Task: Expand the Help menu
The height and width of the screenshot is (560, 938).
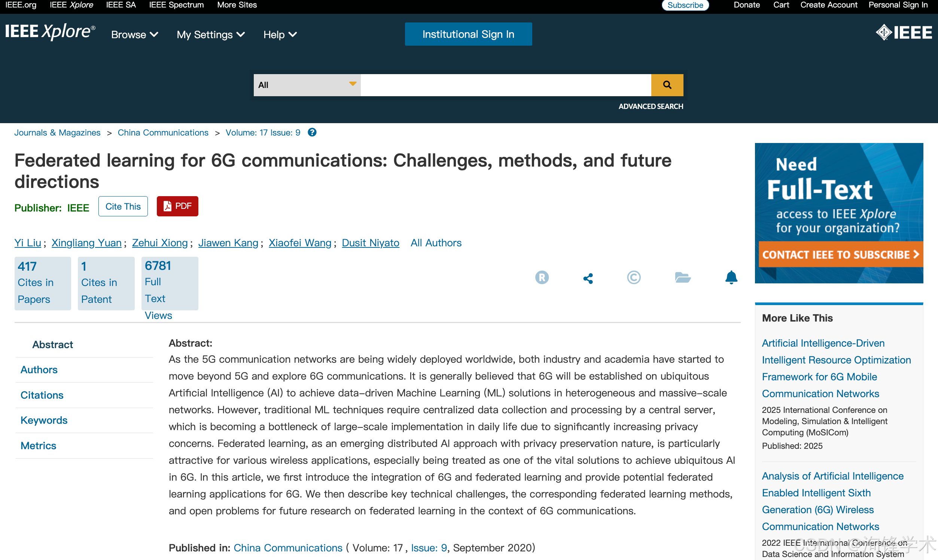Action: (x=280, y=35)
